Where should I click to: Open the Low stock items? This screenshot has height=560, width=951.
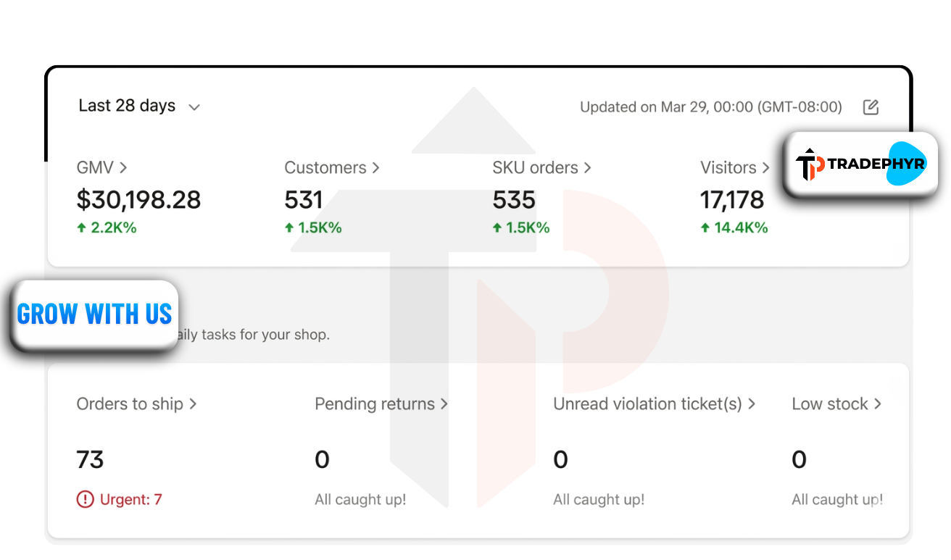point(836,404)
